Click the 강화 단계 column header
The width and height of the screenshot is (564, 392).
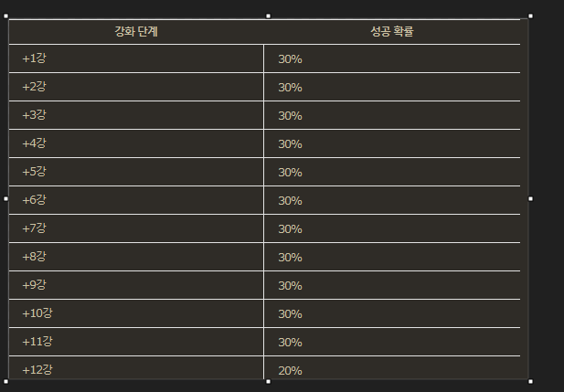pyautogui.click(x=136, y=32)
